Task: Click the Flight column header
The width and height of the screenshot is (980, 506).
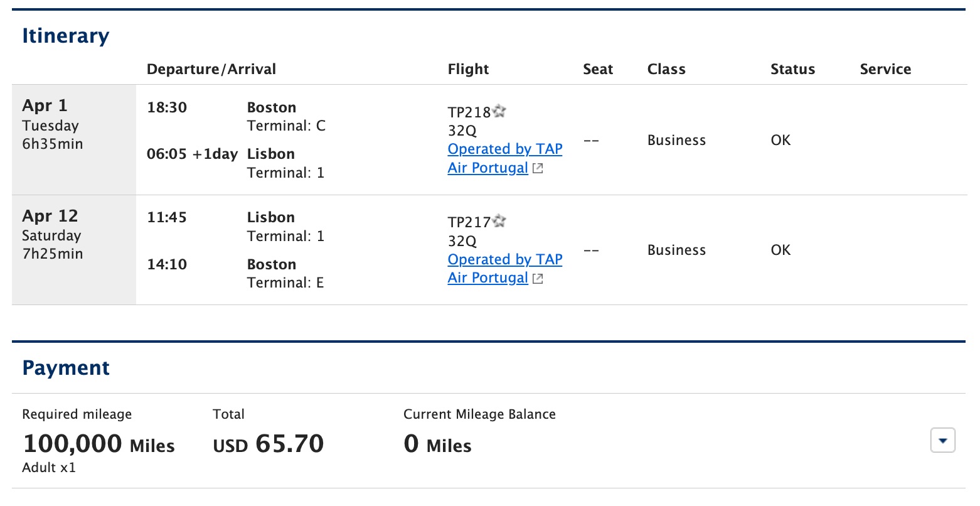Action: (x=468, y=69)
